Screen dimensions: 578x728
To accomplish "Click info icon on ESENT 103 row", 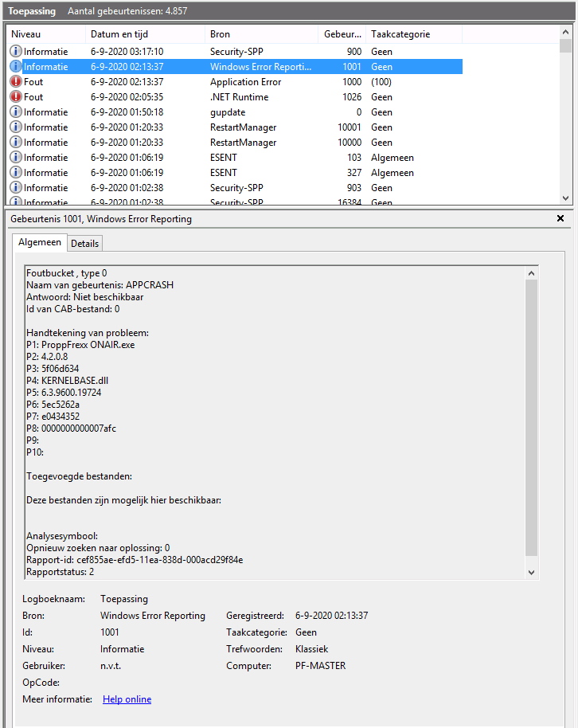I will click(x=16, y=158).
